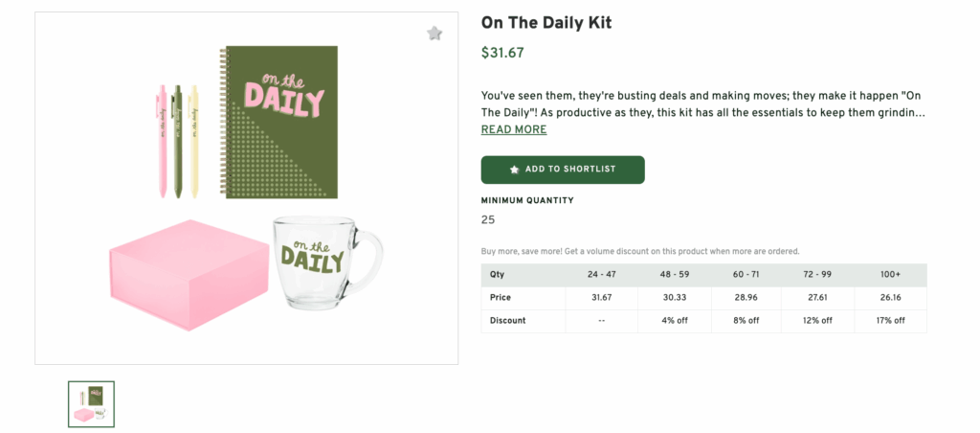The image size is (980, 433).
Task: Select the 100+ quantity tier
Action: tap(890, 274)
